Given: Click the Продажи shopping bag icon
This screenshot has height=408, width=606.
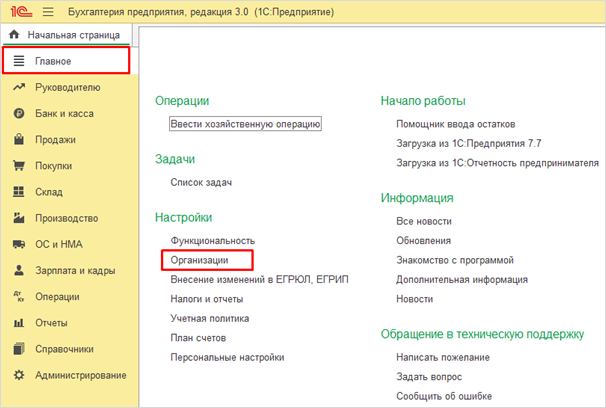Looking at the screenshot, I should (17, 140).
